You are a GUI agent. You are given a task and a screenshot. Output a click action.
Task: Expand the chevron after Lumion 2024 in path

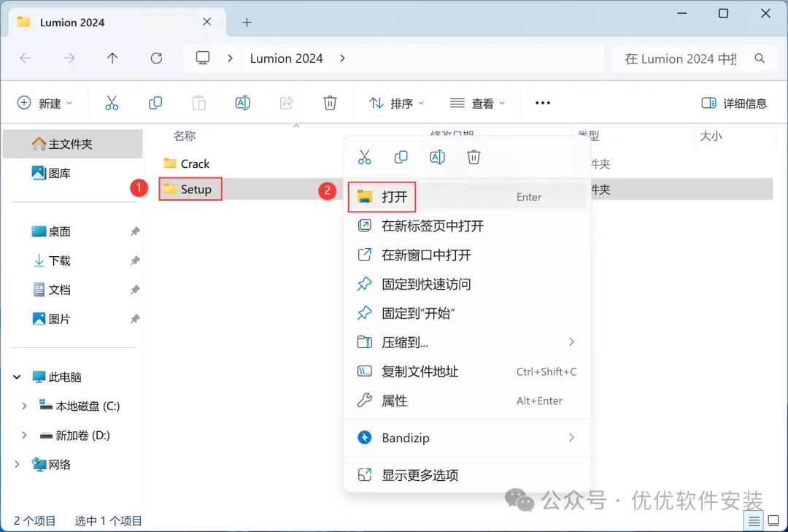coord(342,58)
